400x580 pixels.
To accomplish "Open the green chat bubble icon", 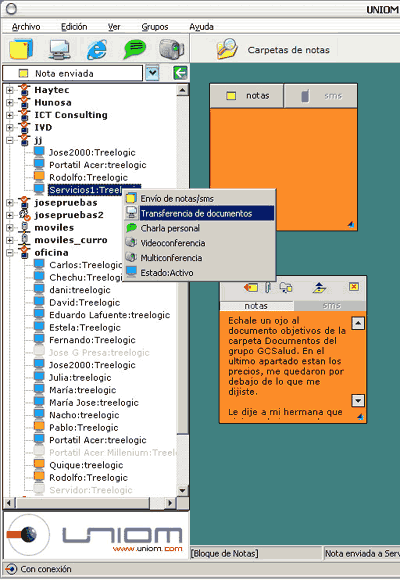I will 134,49.
